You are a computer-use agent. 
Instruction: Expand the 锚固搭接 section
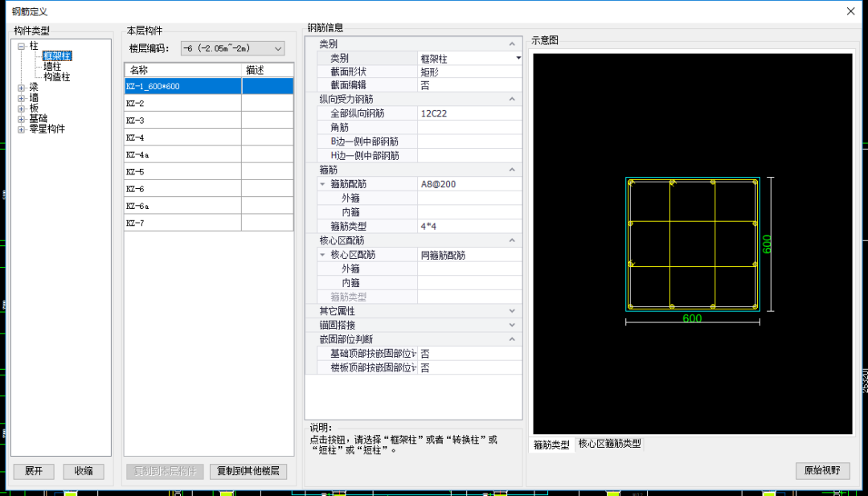[511, 325]
